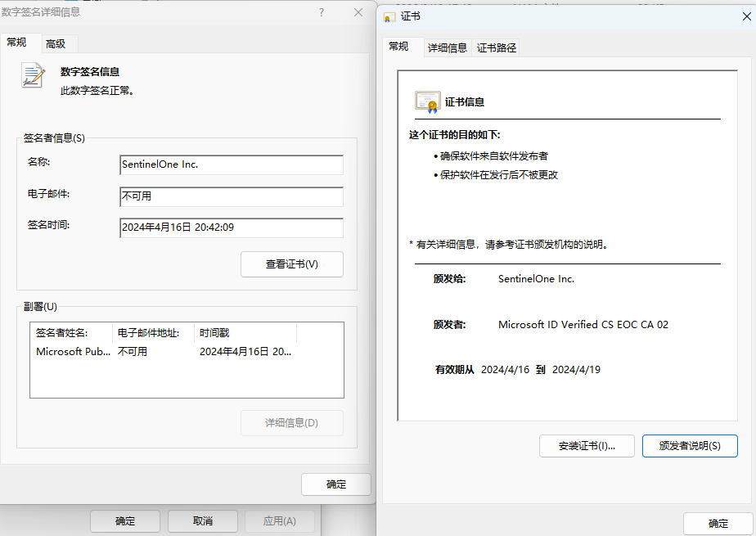The height and width of the screenshot is (536, 756).
Task: Click 取消 in the background properties window
Action: pos(203,521)
